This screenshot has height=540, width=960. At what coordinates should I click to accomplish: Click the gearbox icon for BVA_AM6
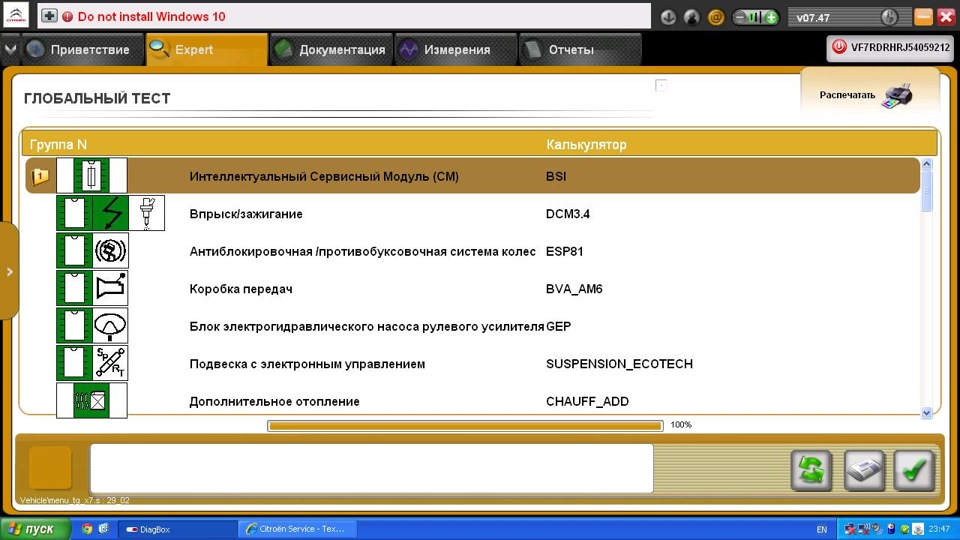[x=110, y=288]
